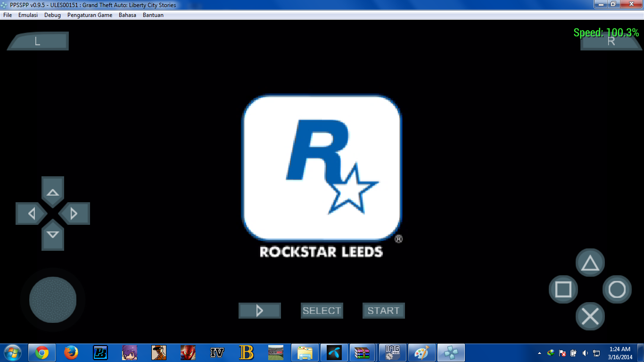Tap the Square action button
The image size is (644, 362).
click(x=563, y=289)
